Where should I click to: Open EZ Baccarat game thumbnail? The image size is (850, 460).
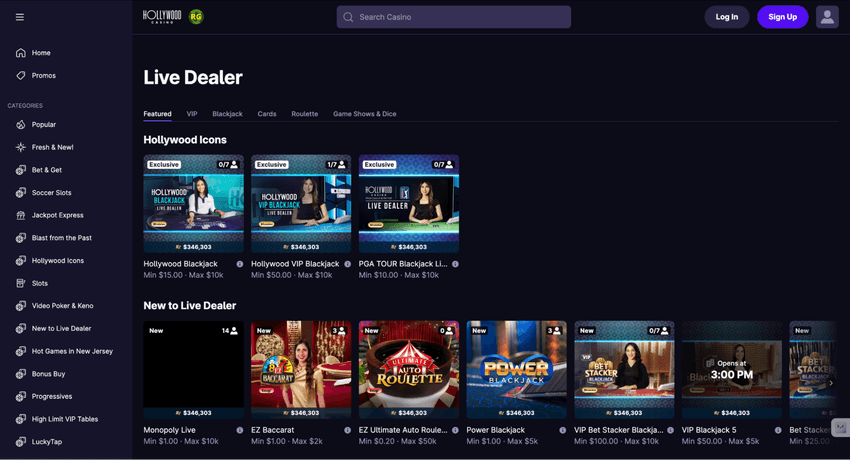301,370
